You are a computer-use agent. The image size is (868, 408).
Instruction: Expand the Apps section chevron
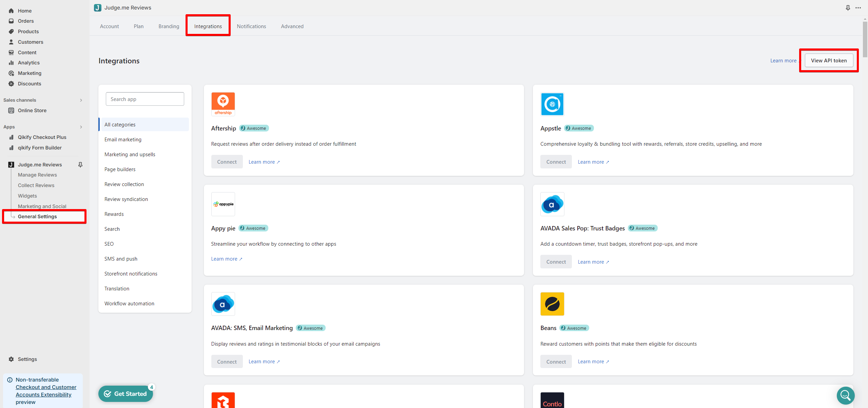[81, 127]
